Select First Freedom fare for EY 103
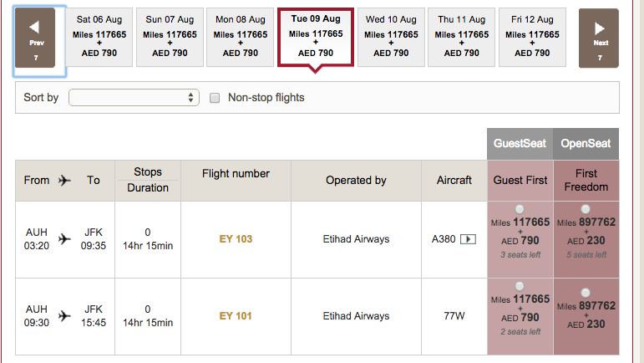Screen dimensions: 644x363 click(x=586, y=209)
